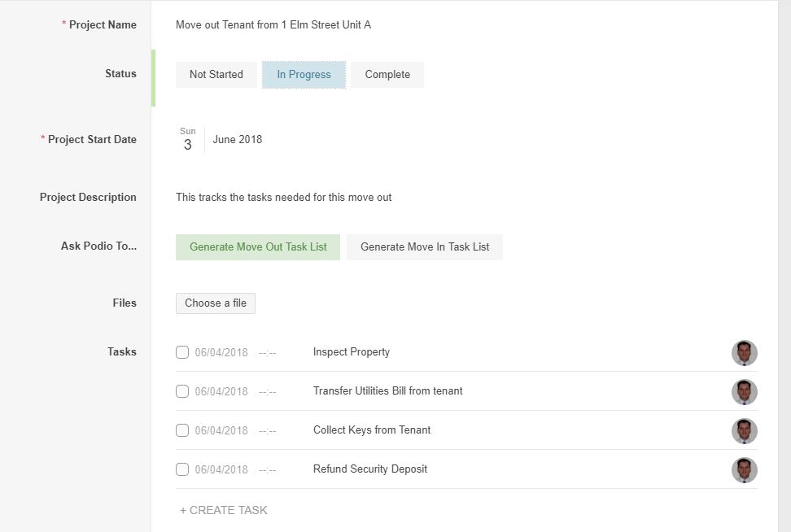Complete the Refund Security Deposit task checkbox
Screen dimensions: 791x532
(182, 469)
